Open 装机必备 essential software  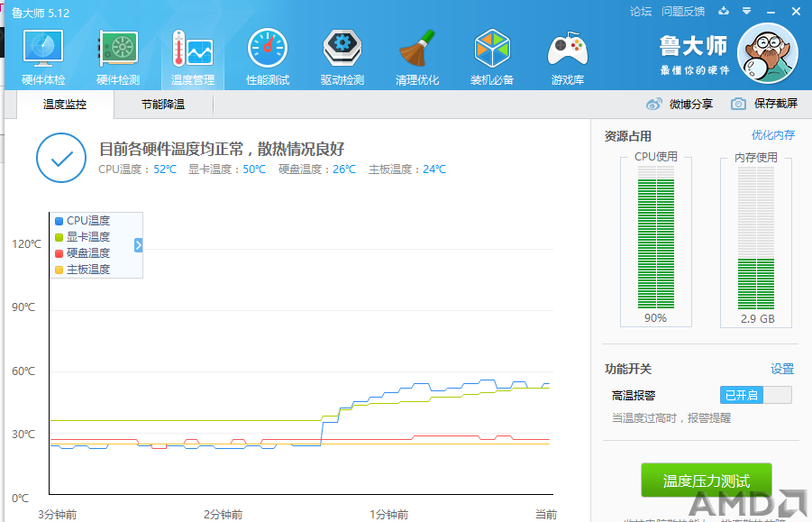[492, 58]
